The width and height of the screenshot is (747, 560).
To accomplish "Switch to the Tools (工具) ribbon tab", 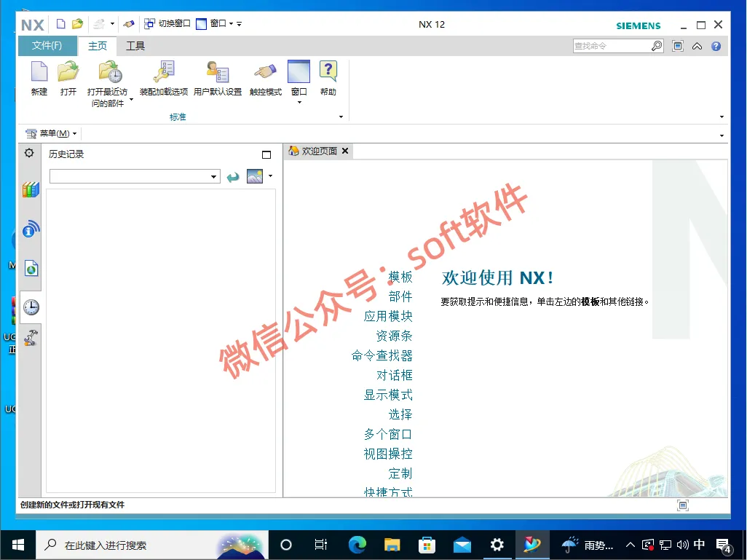I will 135,46.
